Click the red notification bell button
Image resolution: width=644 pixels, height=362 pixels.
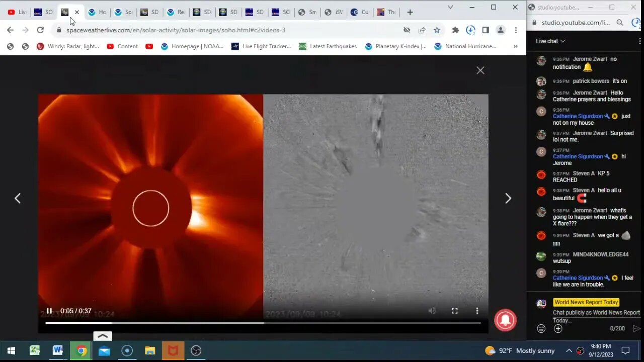505,319
